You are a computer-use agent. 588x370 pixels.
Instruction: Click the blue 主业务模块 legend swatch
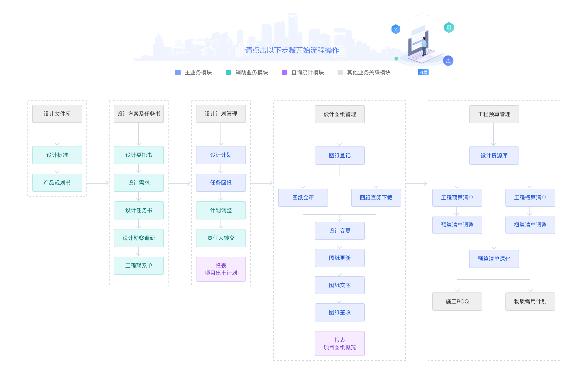tap(178, 73)
